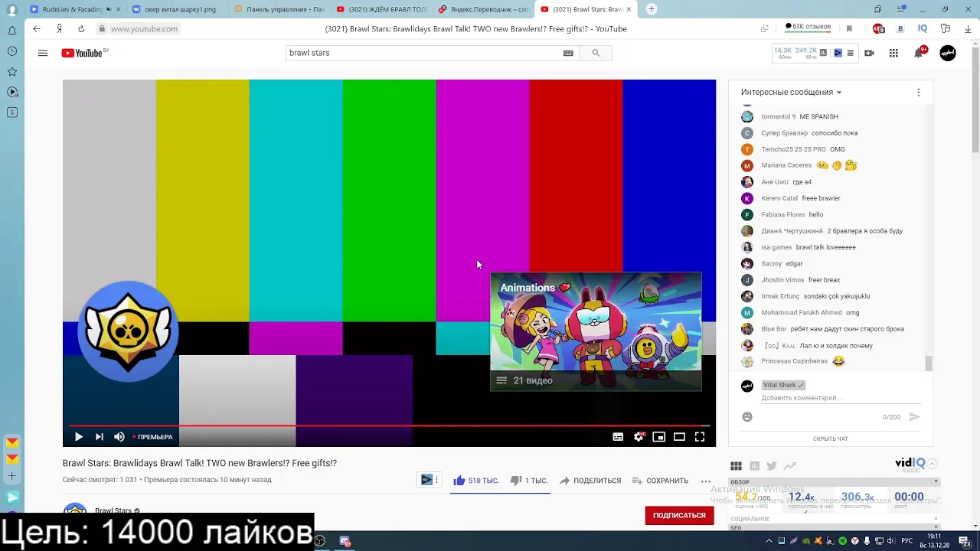The image size is (980, 551).
Task: Switch to the ЖДЁМ БРАВЛ ТОЛК tab
Action: 383,9
